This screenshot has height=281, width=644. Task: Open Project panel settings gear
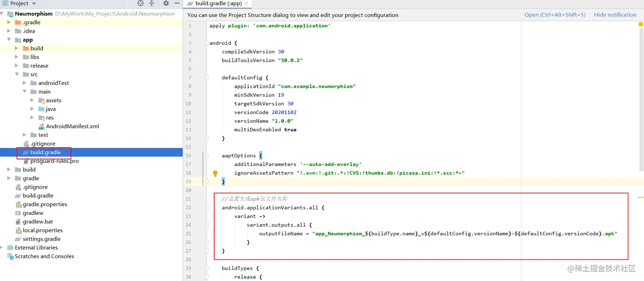coord(166,3)
